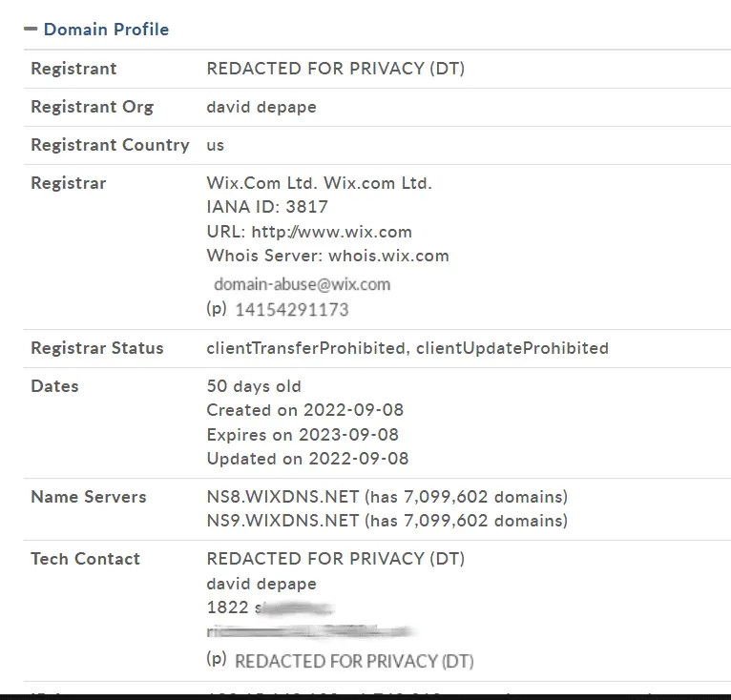The image size is (731, 700).
Task: Click the clientUpdateProhibited status
Action: point(512,348)
